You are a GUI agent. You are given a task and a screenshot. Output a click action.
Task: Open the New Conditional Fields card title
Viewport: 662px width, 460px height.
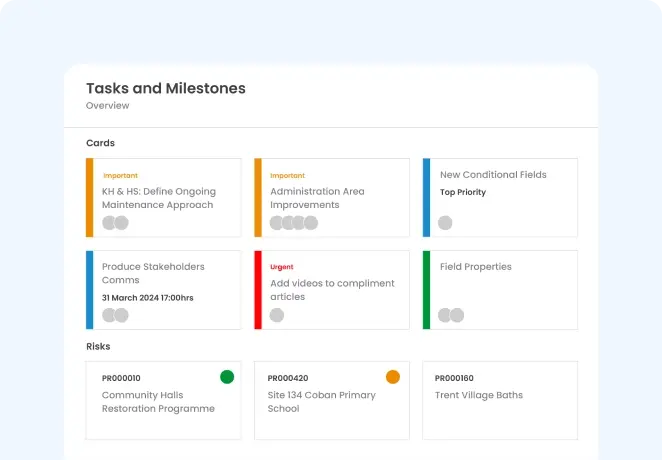click(x=493, y=175)
